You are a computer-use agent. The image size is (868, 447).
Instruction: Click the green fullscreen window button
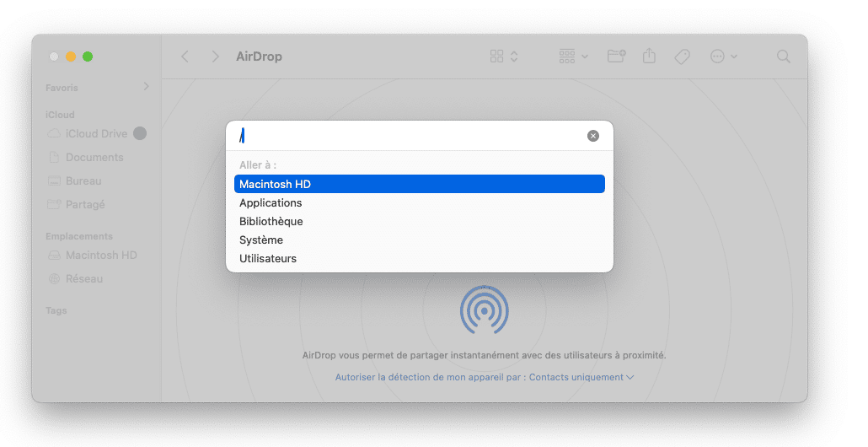tap(88, 57)
